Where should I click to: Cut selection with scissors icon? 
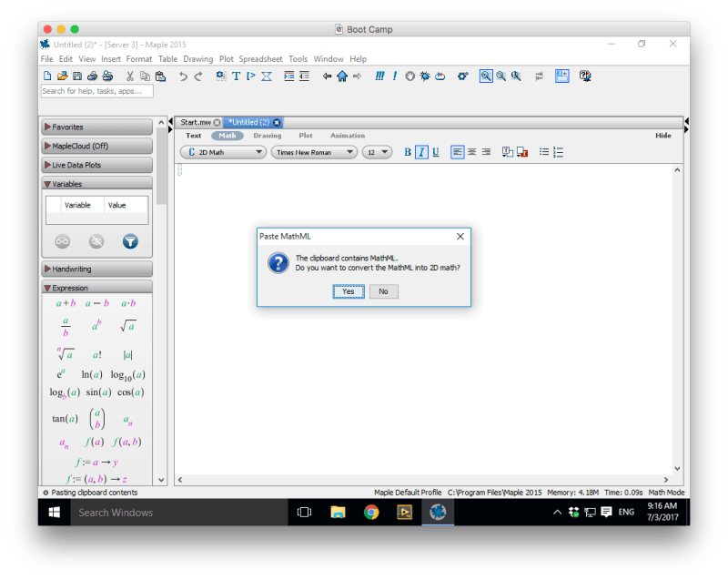click(x=130, y=76)
